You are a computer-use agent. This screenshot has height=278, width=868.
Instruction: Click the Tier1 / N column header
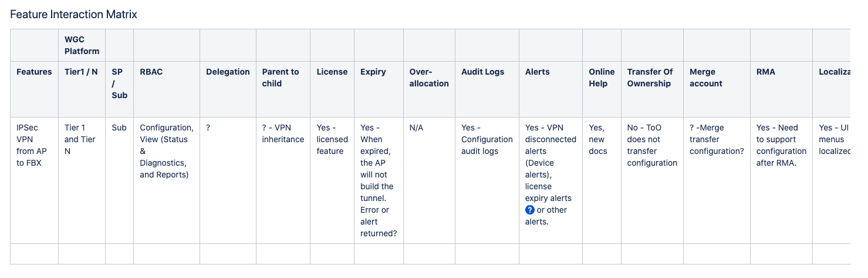click(x=82, y=72)
